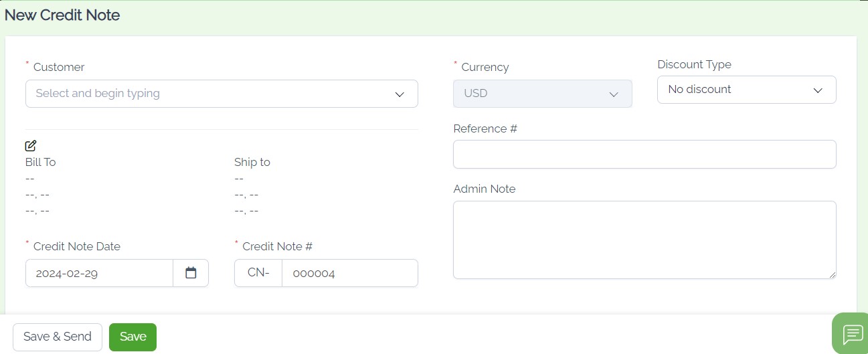Click the credit note number 000004 field
Viewport: 868px width, 354px height.
[350, 273]
